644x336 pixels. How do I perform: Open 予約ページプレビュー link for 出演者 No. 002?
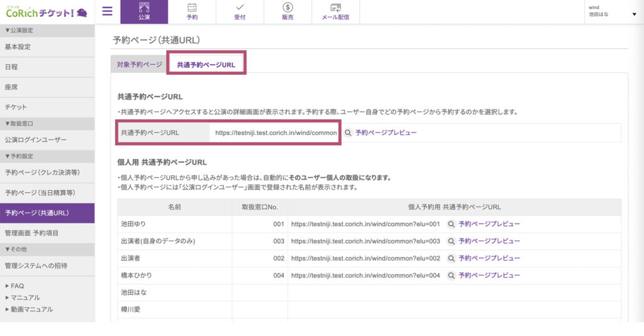[489, 258]
